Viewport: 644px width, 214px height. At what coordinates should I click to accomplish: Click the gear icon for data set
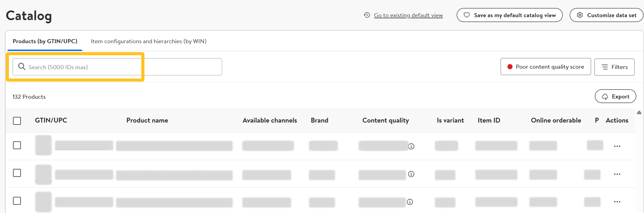click(x=580, y=15)
